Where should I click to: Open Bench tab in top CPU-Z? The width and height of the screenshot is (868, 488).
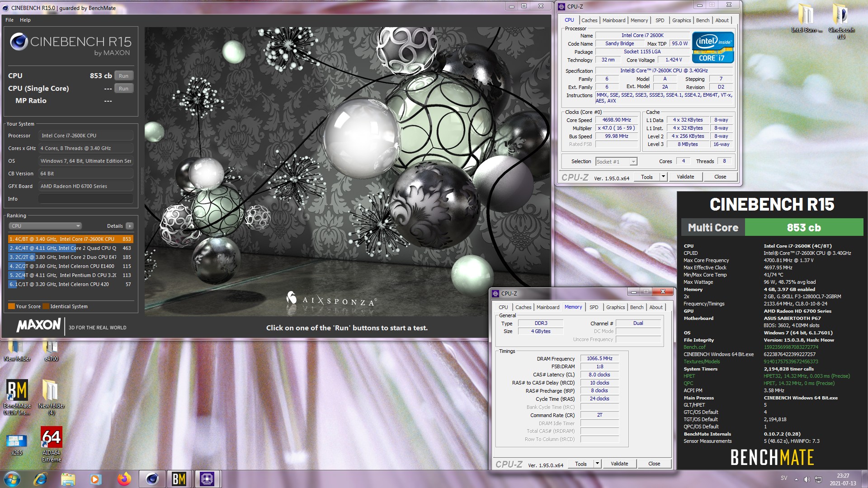pyautogui.click(x=703, y=20)
